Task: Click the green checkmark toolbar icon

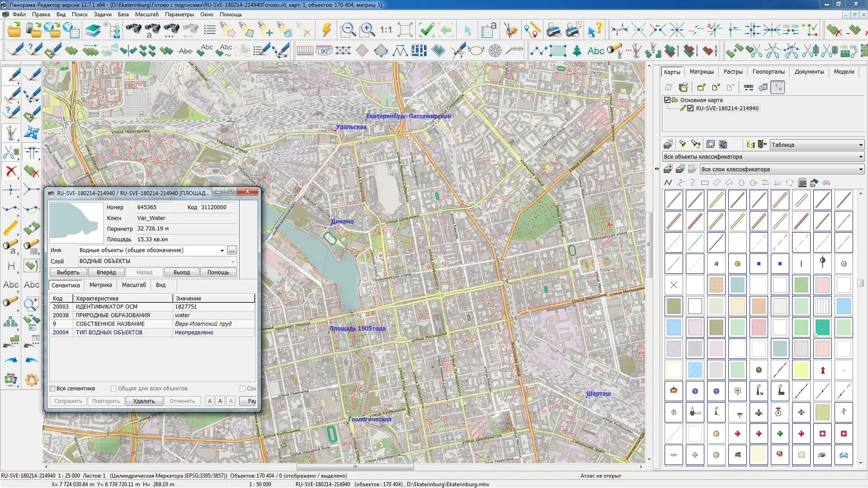Action: 426,30
